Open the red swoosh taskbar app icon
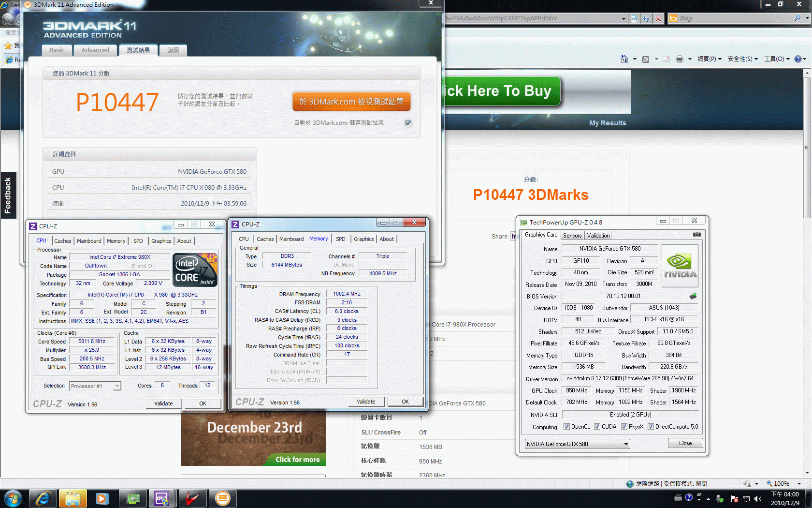Viewport: 812px width, 508px height. (x=192, y=498)
